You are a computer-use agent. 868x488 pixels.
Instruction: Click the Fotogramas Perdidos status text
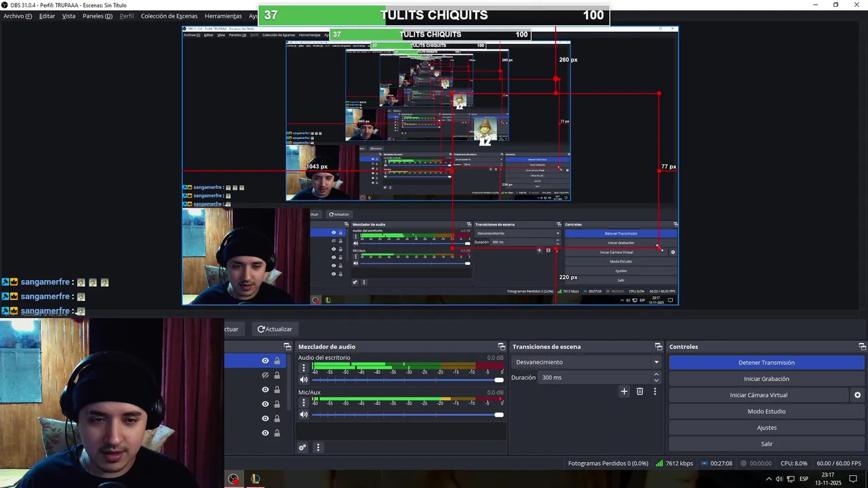[x=608, y=464]
